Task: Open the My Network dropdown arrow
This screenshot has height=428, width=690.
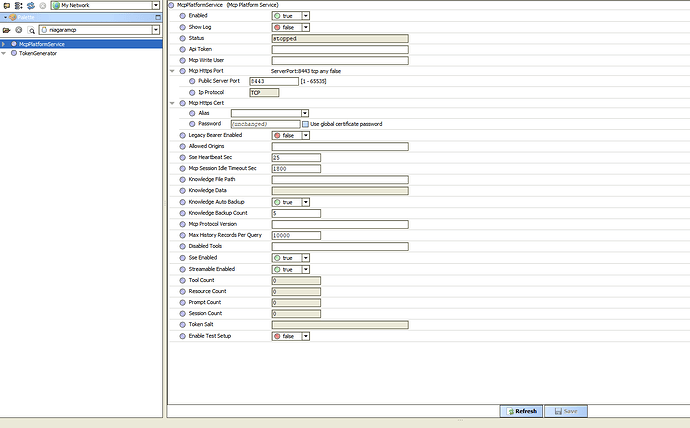Action: pyautogui.click(x=156, y=5)
